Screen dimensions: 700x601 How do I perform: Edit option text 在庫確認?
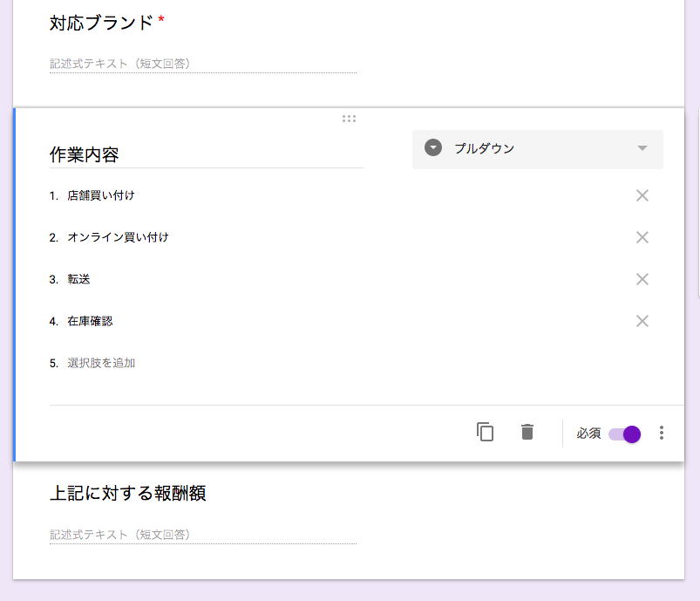tap(90, 321)
